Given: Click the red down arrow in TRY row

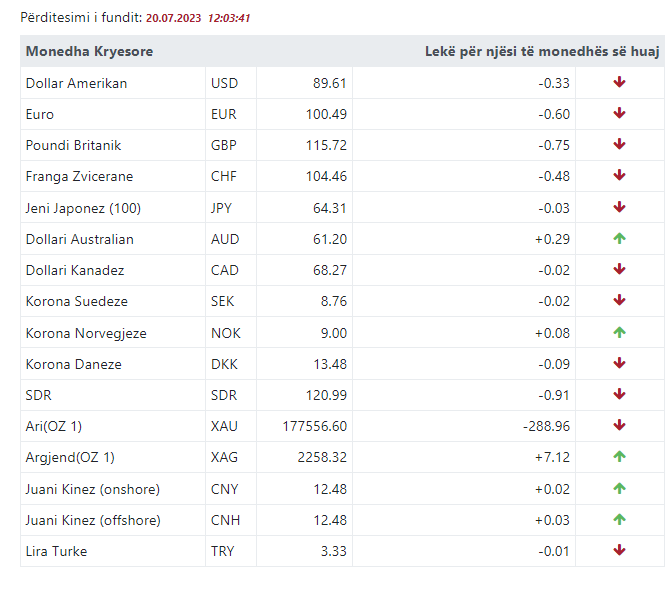Looking at the screenshot, I should (619, 551).
